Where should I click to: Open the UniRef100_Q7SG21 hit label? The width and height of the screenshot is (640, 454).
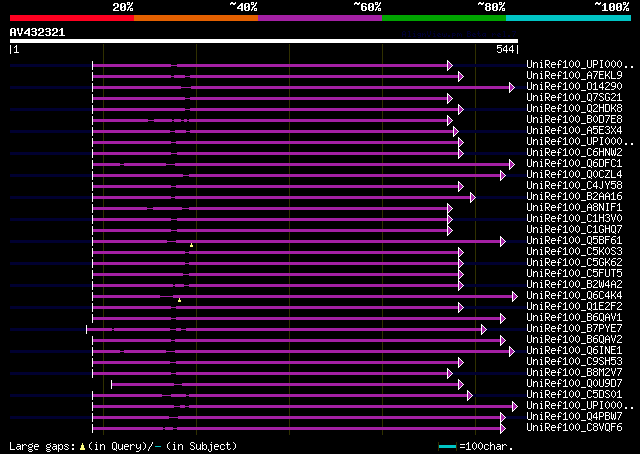click(x=574, y=98)
